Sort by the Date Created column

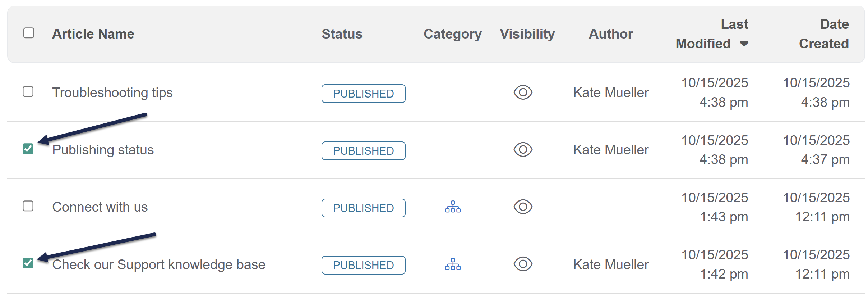[x=823, y=34]
